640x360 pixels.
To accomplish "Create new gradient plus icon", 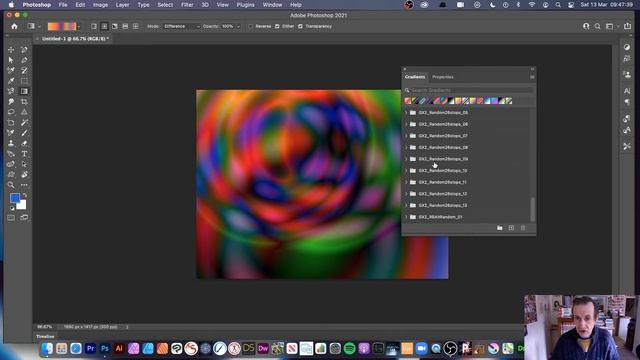I will [511, 228].
